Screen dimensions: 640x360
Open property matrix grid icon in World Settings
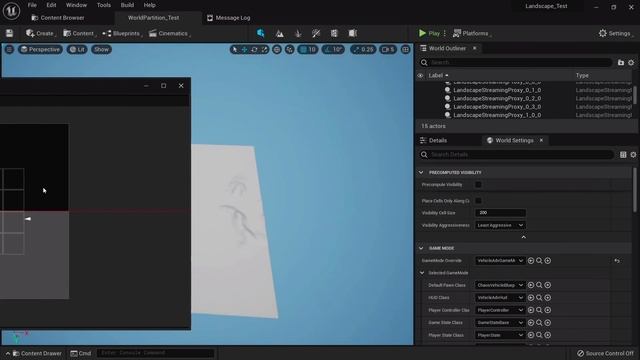623,155
